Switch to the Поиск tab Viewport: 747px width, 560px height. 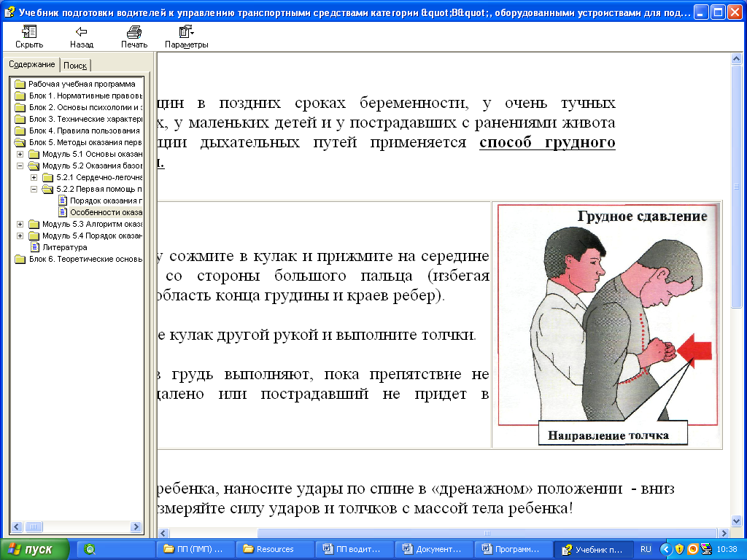(x=75, y=65)
